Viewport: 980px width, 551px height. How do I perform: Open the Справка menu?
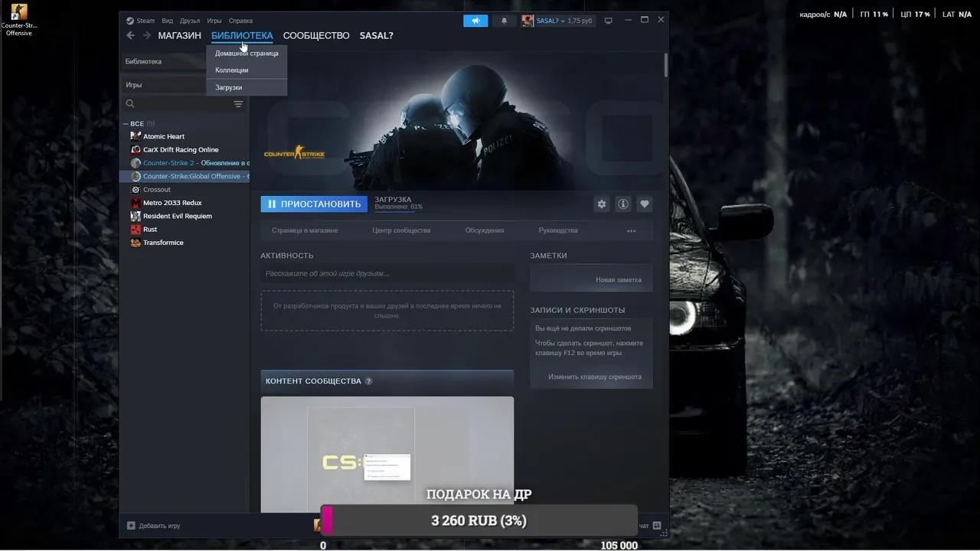(240, 21)
